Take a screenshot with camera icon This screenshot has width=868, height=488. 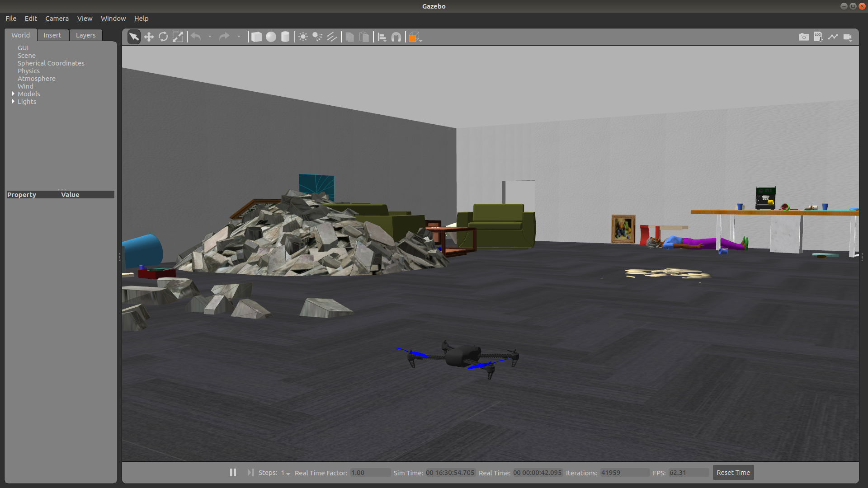coord(804,37)
